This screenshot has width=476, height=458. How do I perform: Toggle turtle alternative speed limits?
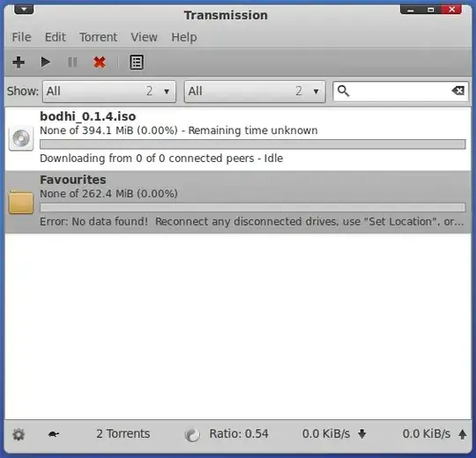pyautogui.click(x=54, y=434)
